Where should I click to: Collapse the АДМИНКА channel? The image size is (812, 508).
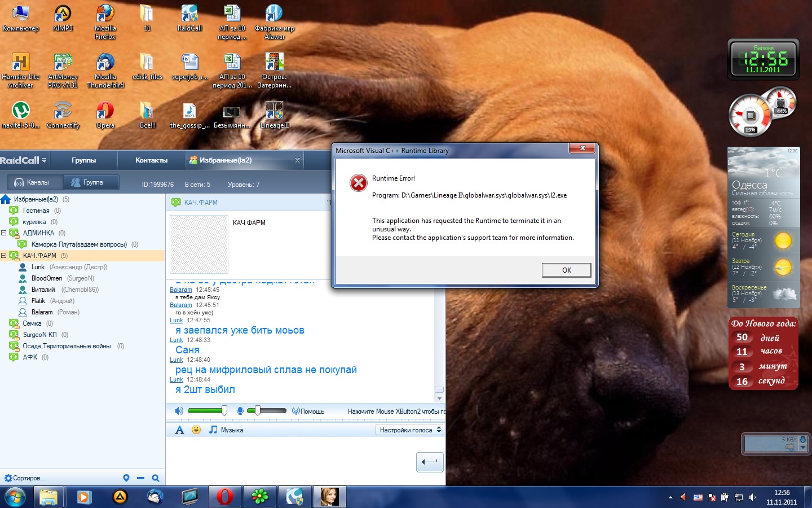tap(3, 233)
